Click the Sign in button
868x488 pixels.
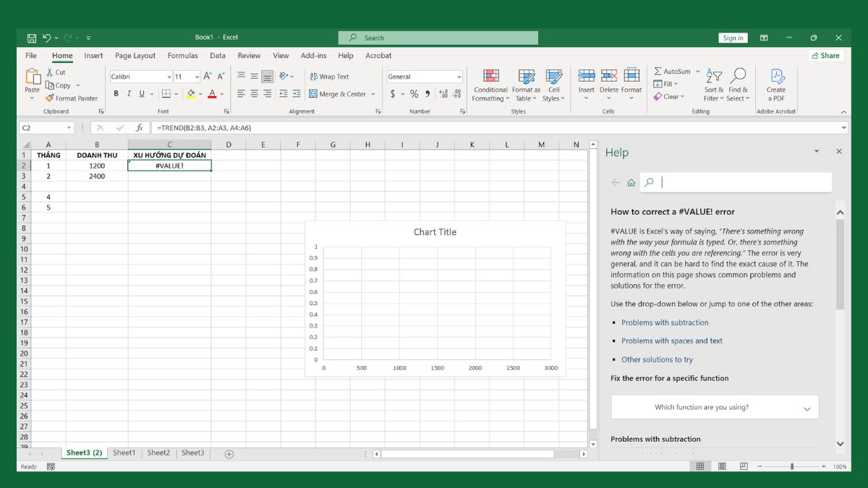click(733, 37)
